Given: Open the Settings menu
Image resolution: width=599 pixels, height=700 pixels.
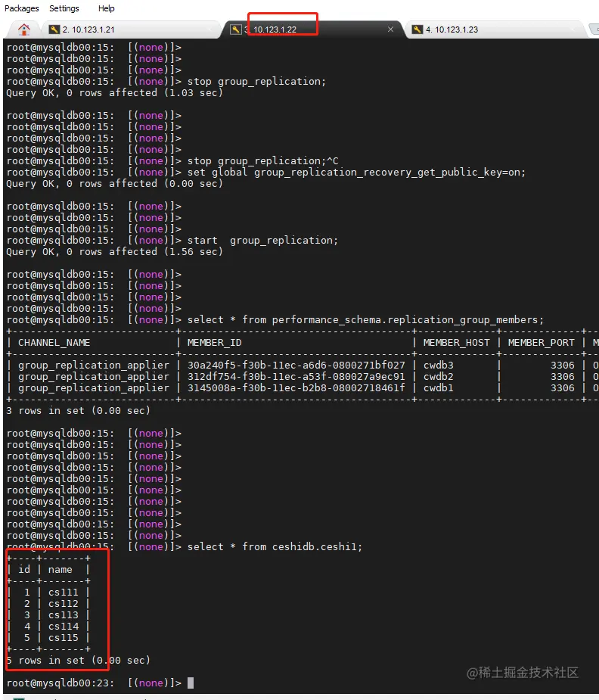Looking at the screenshot, I should point(64,8).
